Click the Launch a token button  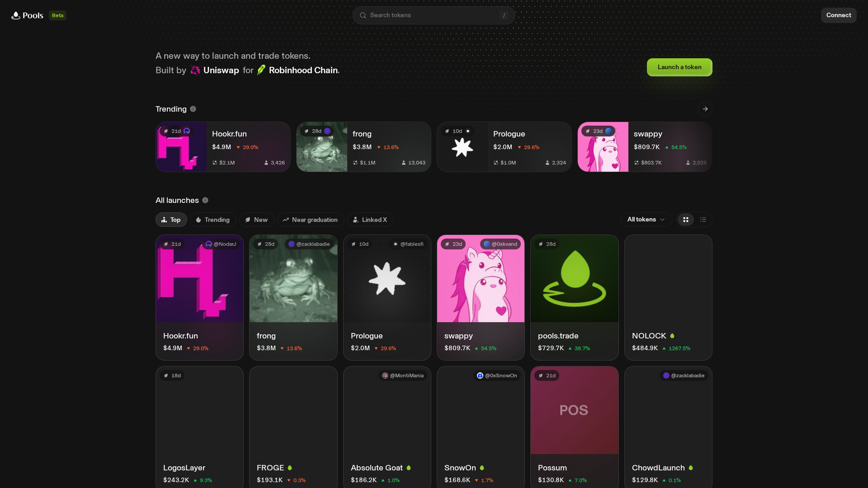(x=679, y=67)
